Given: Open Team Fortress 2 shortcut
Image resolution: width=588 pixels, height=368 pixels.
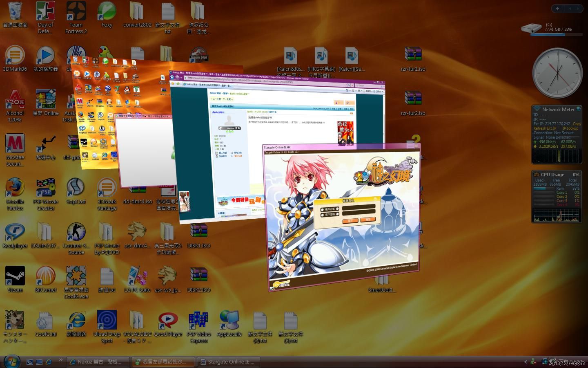Looking at the screenshot, I should coord(76,11).
